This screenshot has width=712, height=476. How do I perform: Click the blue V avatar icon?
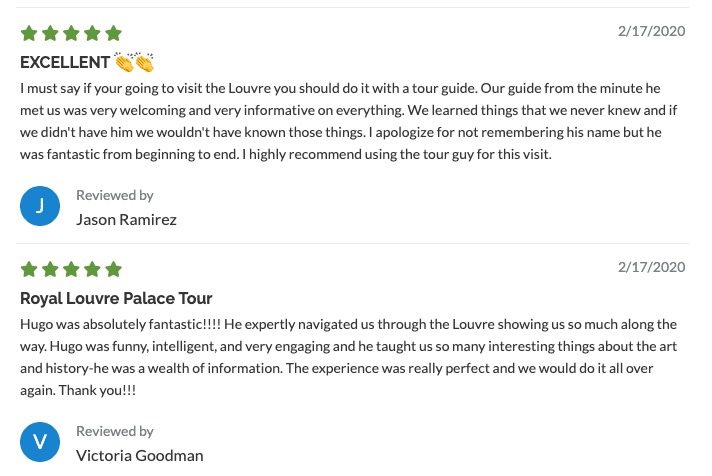pyautogui.click(x=40, y=442)
